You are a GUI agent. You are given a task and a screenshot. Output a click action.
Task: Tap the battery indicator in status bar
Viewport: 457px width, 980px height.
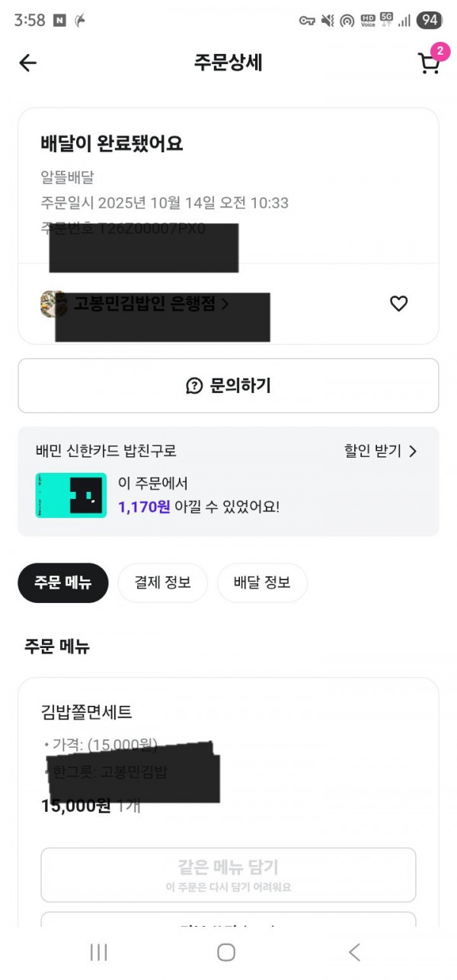click(430, 21)
